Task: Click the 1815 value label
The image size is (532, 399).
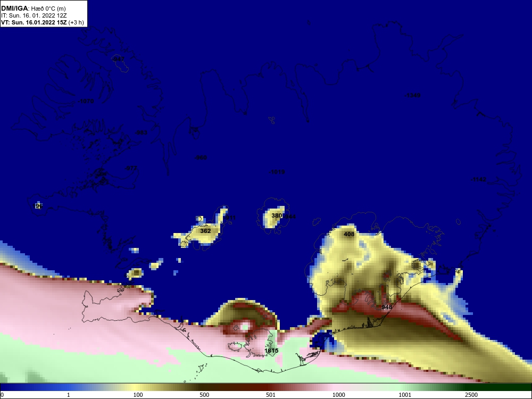Action: pos(271,351)
